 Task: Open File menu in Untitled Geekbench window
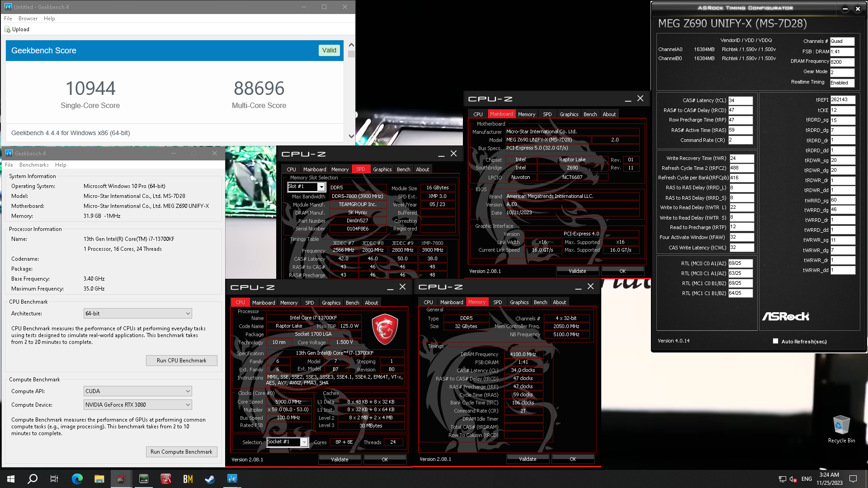pos(8,19)
